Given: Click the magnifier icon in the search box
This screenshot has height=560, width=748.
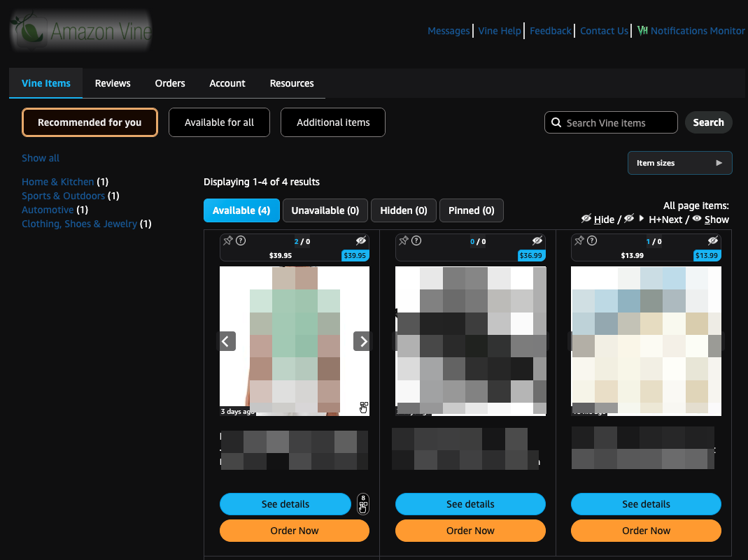Looking at the screenshot, I should [x=556, y=123].
